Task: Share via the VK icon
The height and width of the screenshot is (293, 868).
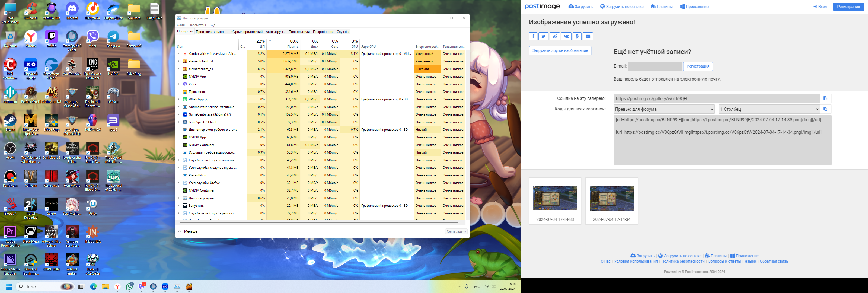Action: [566, 36]
